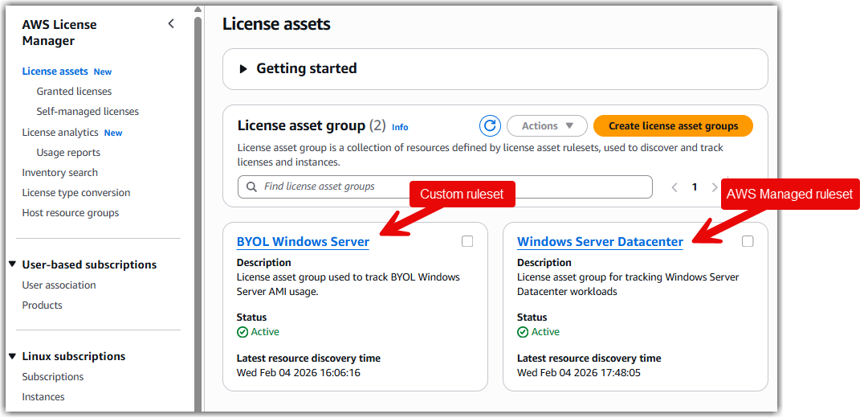The image size is (868, 418).
Task: Collapse the Linux subscriptions section
Action: coord(13,356)
